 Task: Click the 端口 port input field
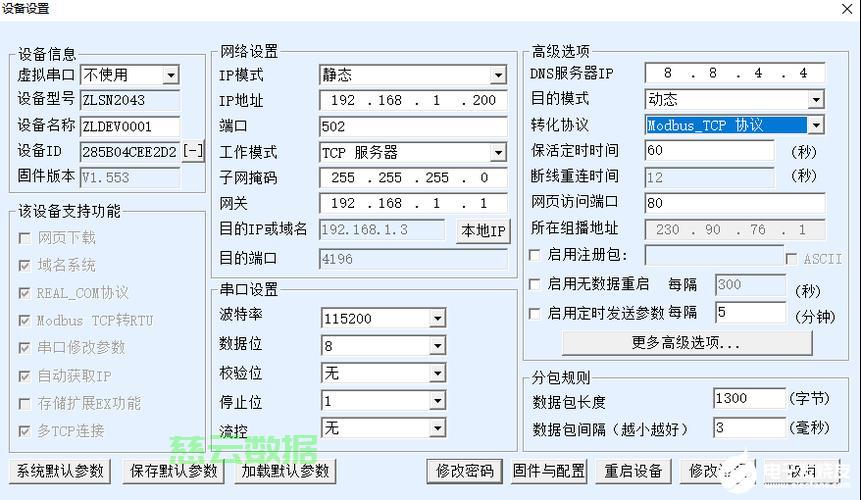tap(412, 126)
